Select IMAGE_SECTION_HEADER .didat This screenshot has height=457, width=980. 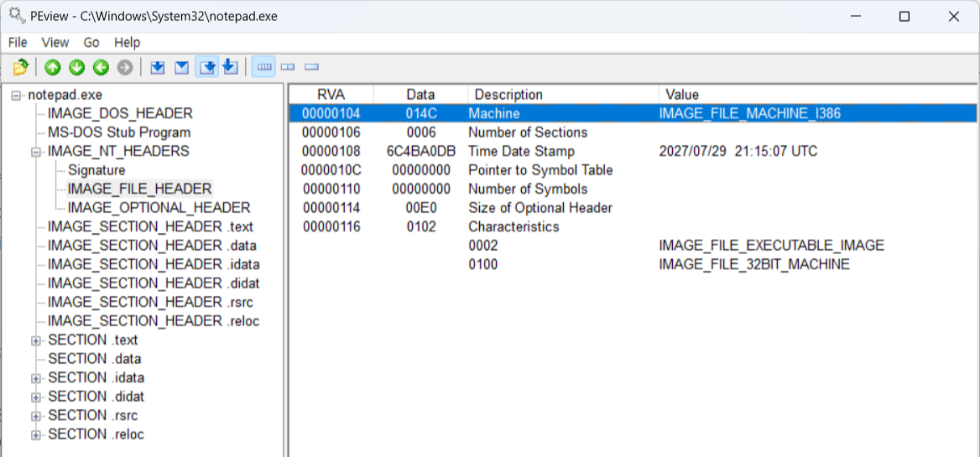(x=154, y=283)
